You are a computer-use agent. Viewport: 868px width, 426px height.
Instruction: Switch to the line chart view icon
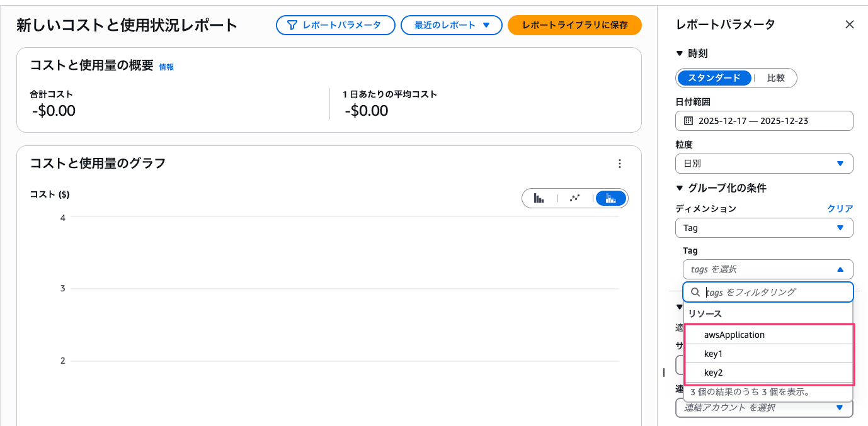pos(575,198)
